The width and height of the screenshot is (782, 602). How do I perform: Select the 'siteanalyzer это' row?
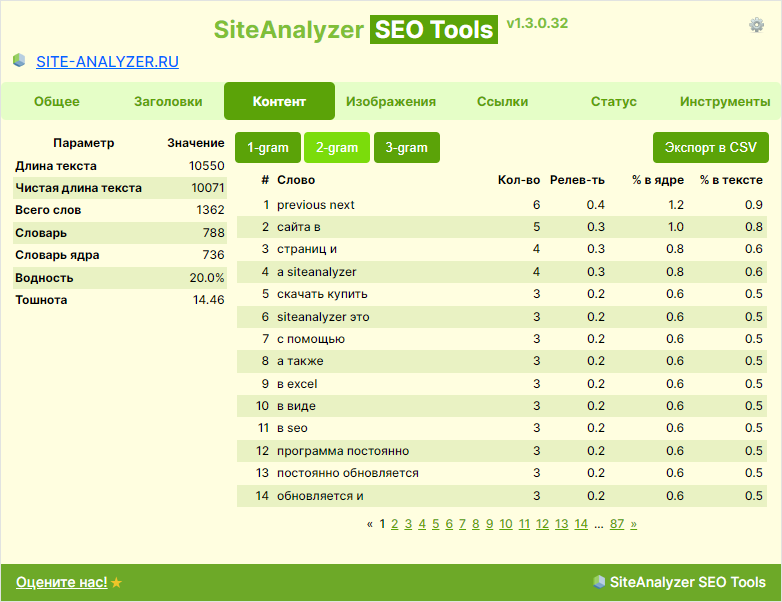click(502, 317)
